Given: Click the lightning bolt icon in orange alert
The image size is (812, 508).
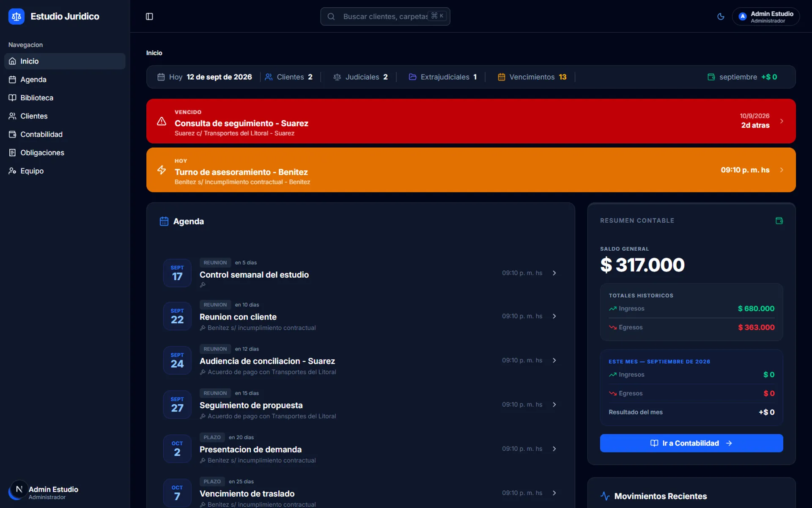Looking at the screenshot, I should pyautogui.click(x=162, y=170).
